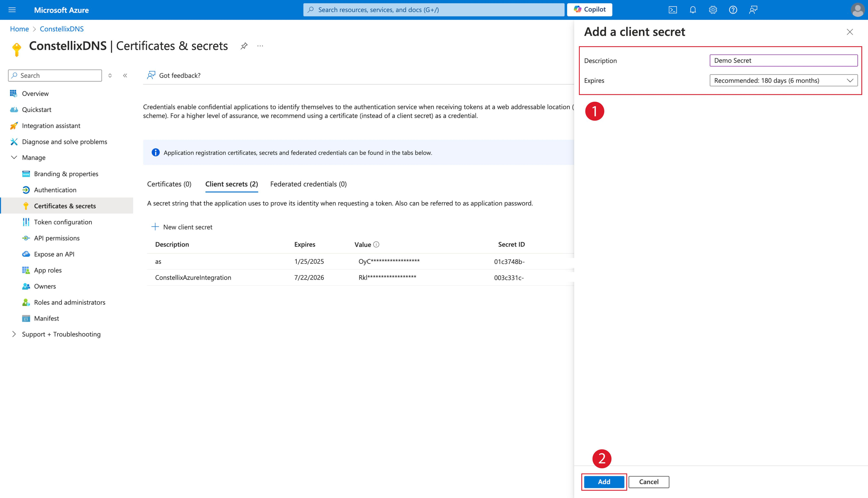
Task: Click the Value info icon
Action: [376, 245]
